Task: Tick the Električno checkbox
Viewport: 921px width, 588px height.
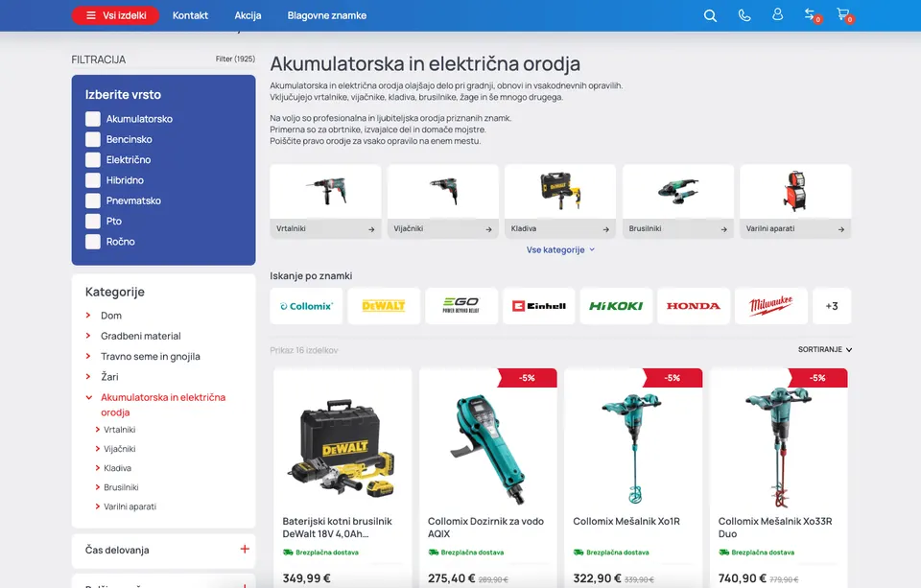Action: coord(93,160)
